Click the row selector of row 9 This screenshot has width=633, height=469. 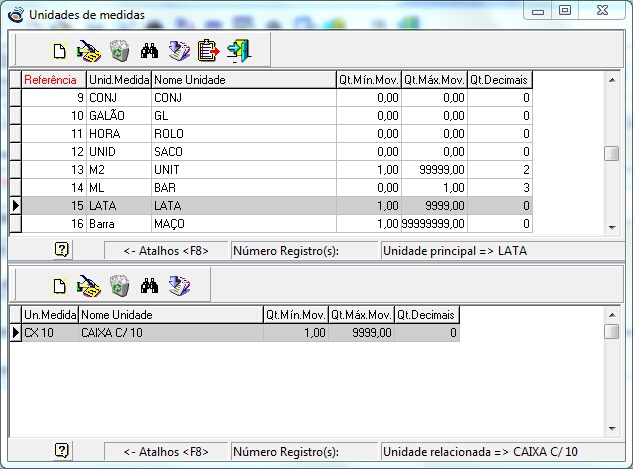tap(15, 98)
